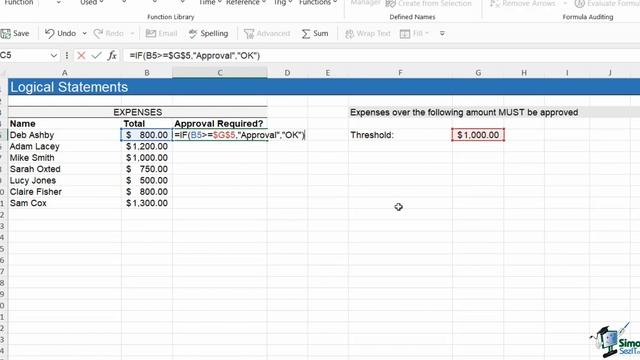This screenshot has width=640, height=360.
Task: Click the EXPENSES header cell
Action: [138, 112]
